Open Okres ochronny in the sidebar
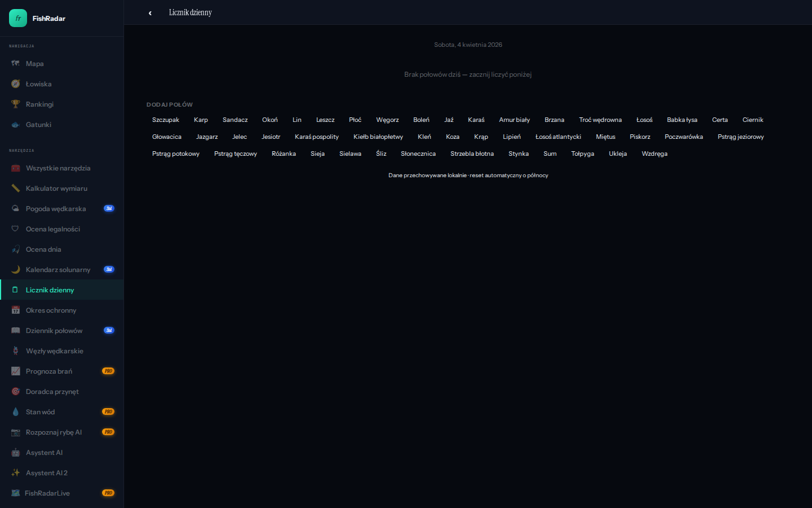The image size is (812, 508). (51, 310)
